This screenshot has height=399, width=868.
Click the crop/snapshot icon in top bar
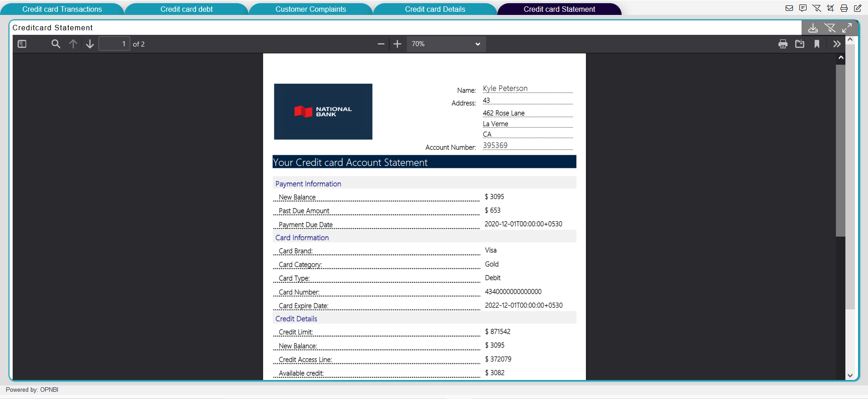tap(830, 8)
